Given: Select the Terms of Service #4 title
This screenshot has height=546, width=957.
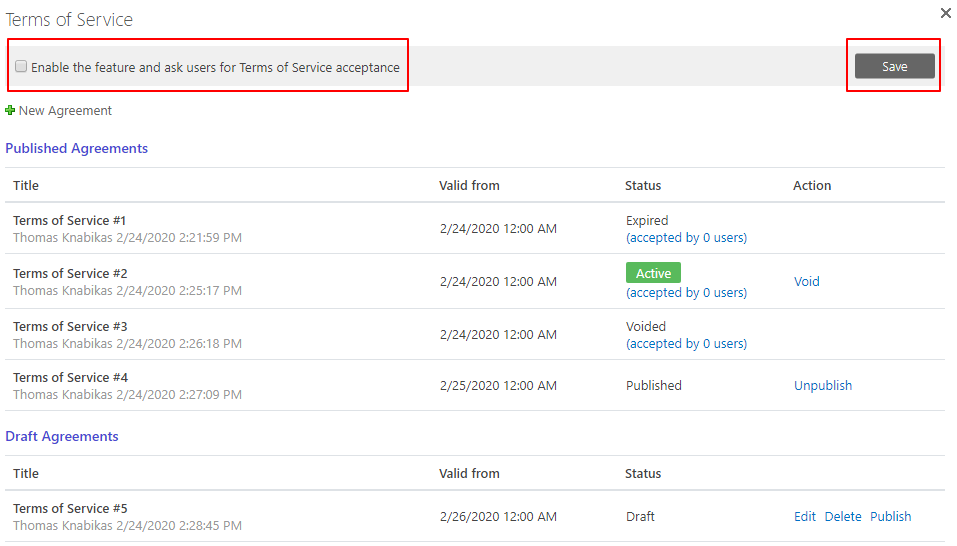Looking at the screenshot, I should click(x=71, y=378).
